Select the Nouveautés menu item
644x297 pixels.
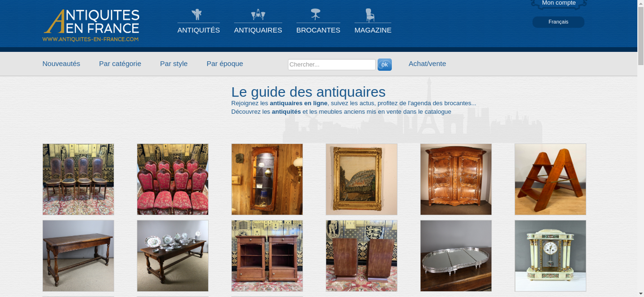(61, 64)
